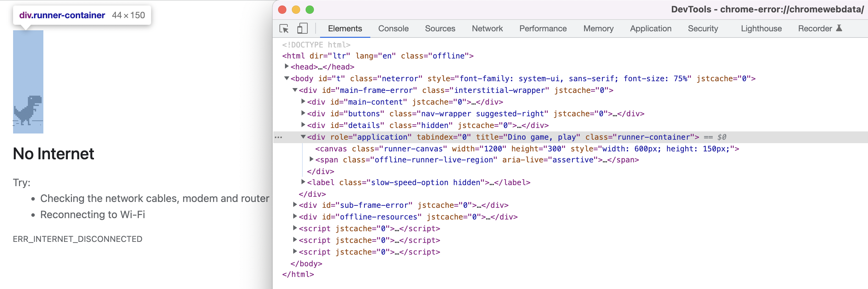The width and height of the screenshot is (868, 289).
Task: Toggle the device toolbar icon
Action: (x=302, y=29)
